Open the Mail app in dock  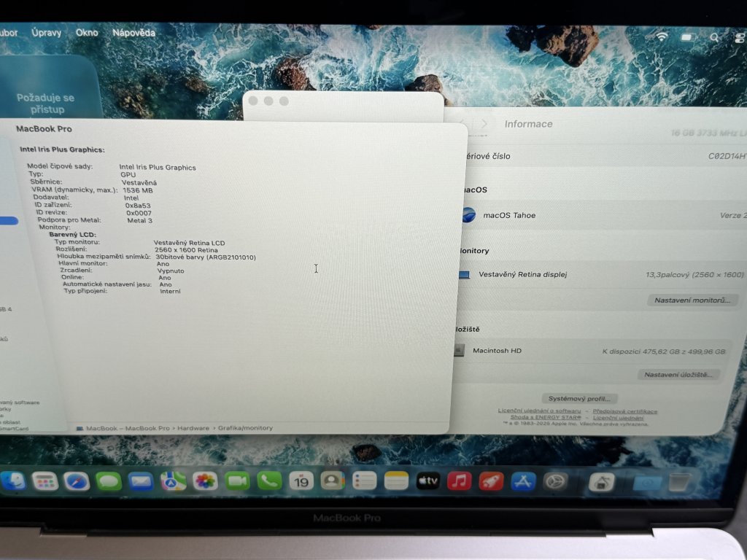pos(140,481)
